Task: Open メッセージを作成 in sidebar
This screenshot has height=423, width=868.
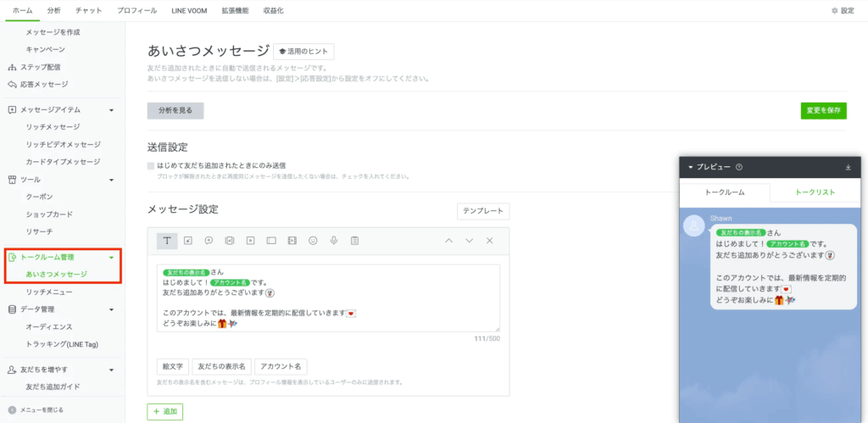Action: (x=53, y=32)
